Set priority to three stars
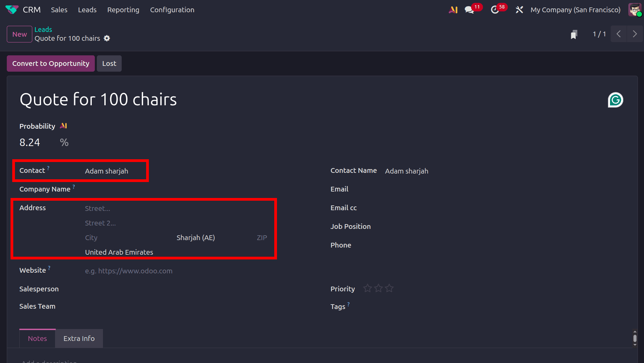Viewport: 644px width, 363px height. coord(389,288)
